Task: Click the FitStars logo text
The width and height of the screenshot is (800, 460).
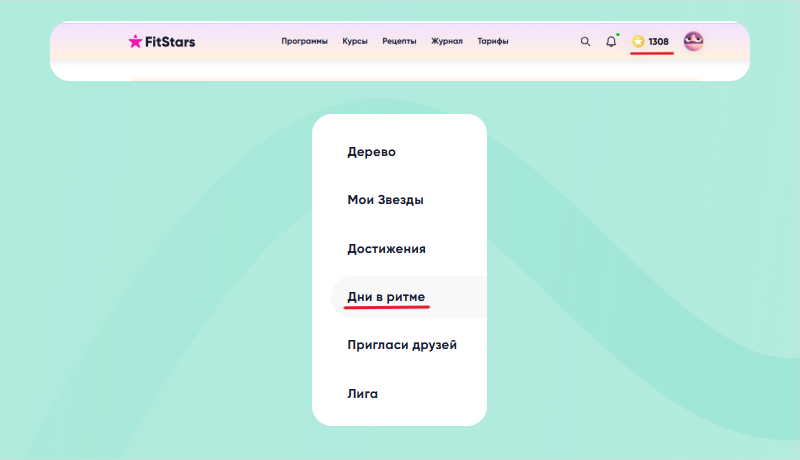Action: [x=170, y=42]
